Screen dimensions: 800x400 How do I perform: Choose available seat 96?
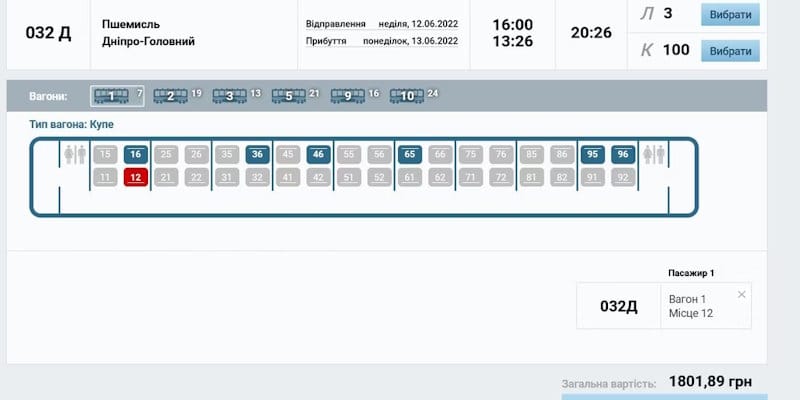tap(623, 155)
